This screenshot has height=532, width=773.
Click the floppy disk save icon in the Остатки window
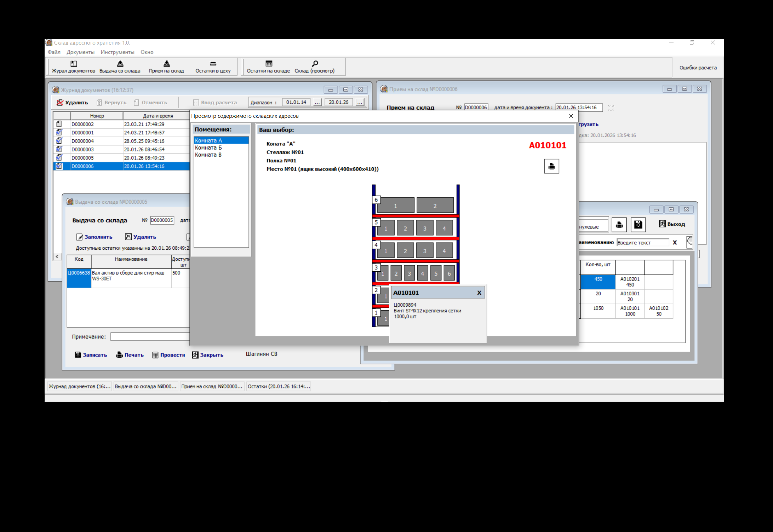tap(638, 225)
